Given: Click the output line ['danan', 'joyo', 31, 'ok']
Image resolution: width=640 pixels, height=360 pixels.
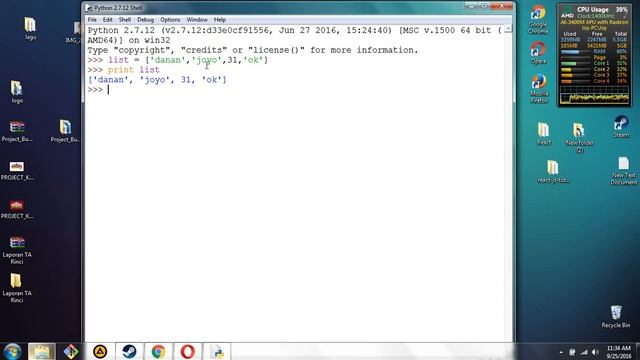Looking at the screenshot, I should [x=157, y=80].
